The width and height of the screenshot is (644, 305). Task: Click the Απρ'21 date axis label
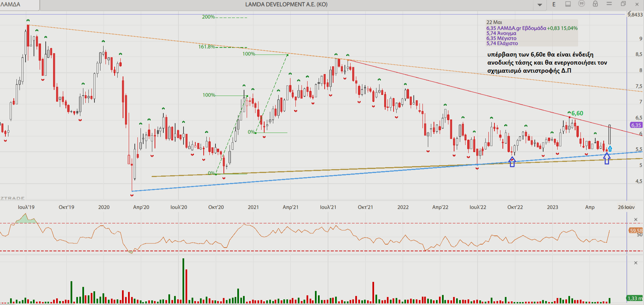[290, 207]
